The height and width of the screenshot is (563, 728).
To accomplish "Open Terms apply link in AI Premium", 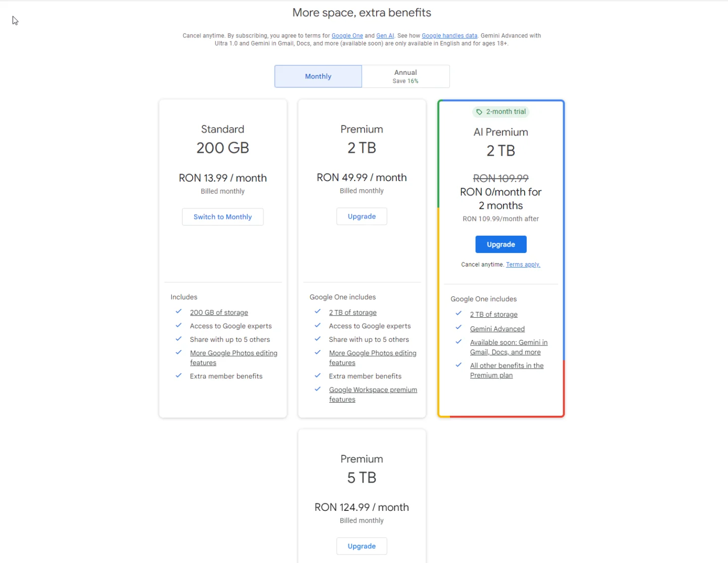I will pyautogui.click(x=523, y=265).
